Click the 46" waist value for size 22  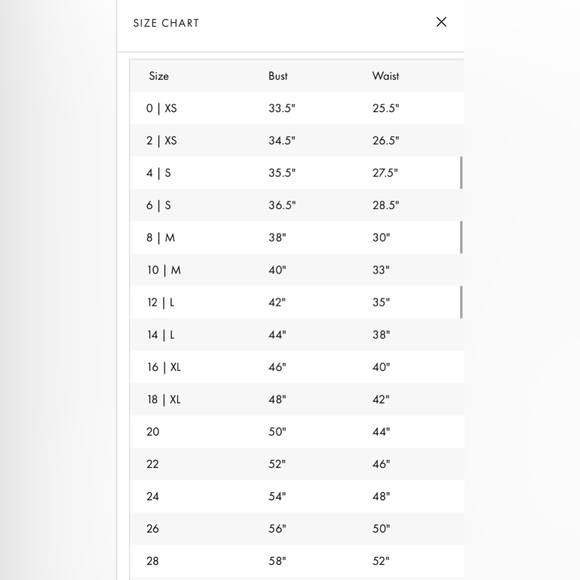coord(381,464)
